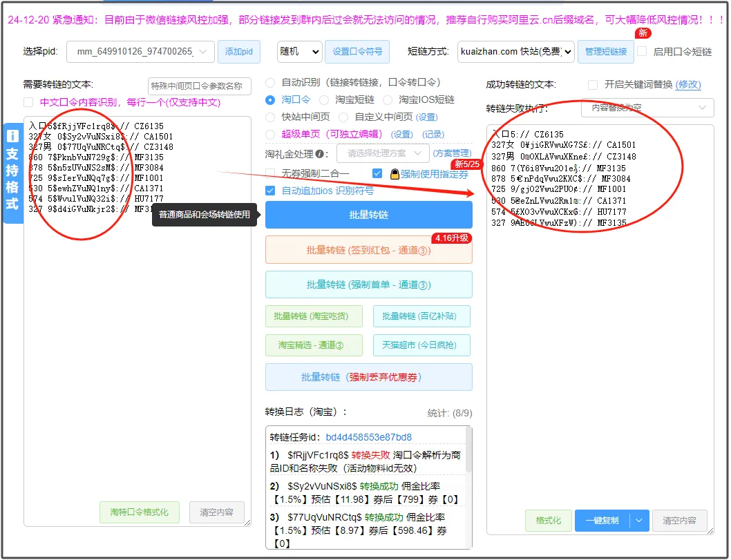
Task: Tick the 无券强制二合一 checkbox
Action: [270, 173]
